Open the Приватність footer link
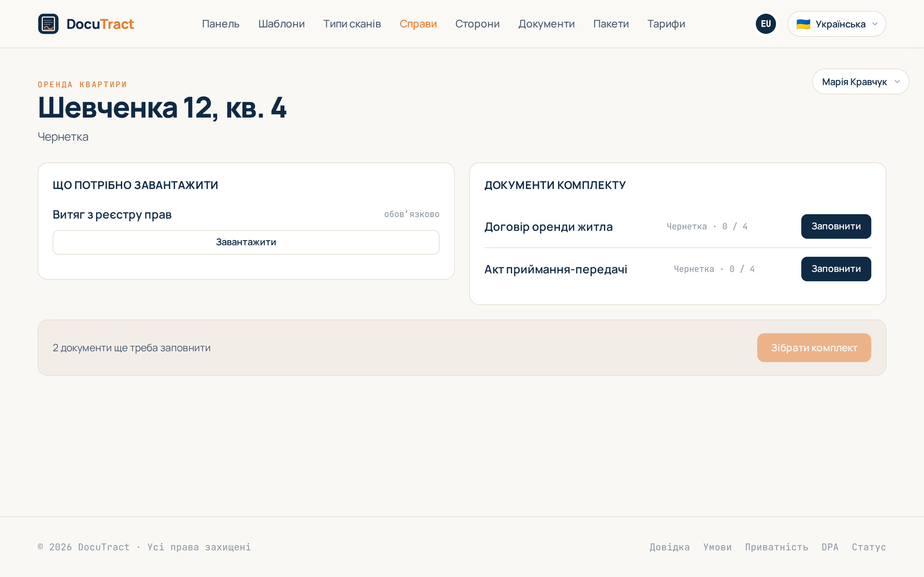Screen dimensions: 924x577 777,547
